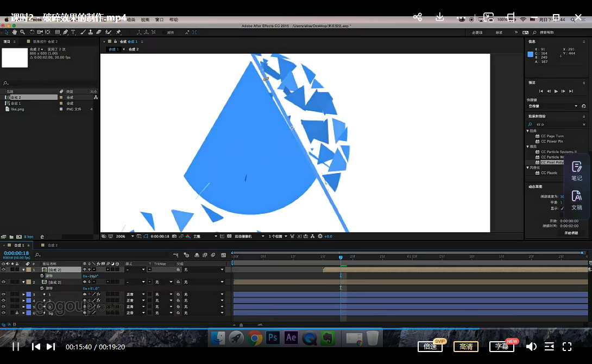592x364 pixels.
Task: Switch to 合成 2 timeline tab
Action: (x=53, y=246)
